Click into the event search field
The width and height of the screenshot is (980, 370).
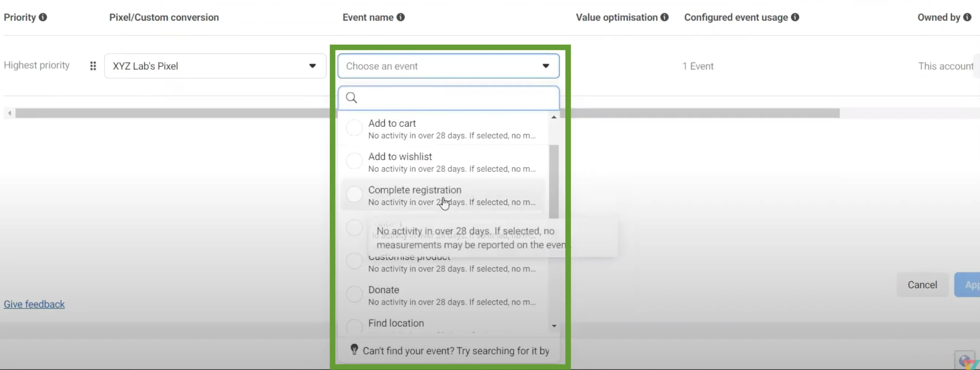449,98
